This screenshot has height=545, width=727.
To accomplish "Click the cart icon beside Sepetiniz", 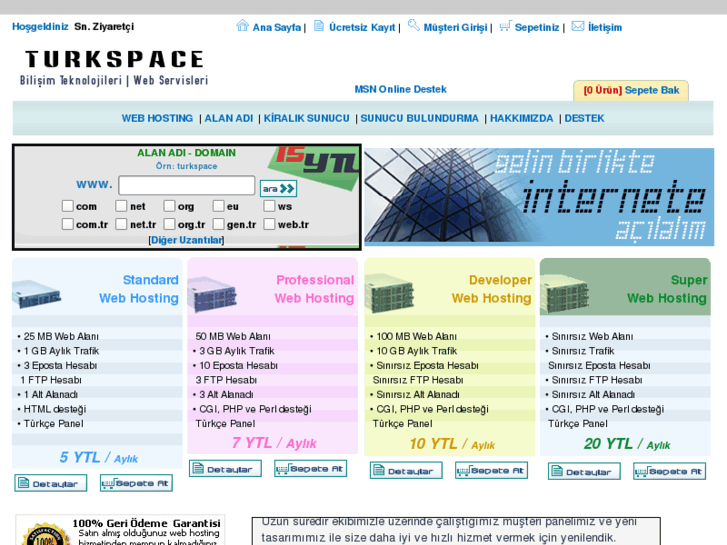I will click(x=505, y=26).
